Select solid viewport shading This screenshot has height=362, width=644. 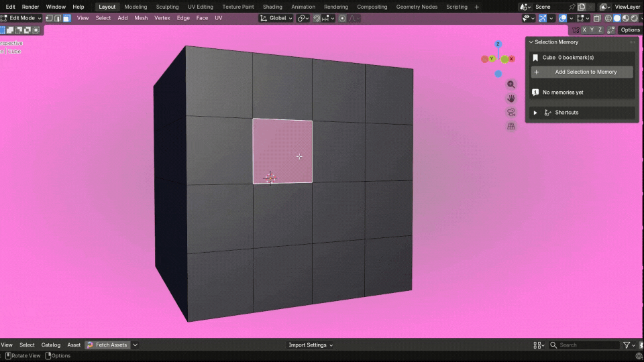click(617, 18)
